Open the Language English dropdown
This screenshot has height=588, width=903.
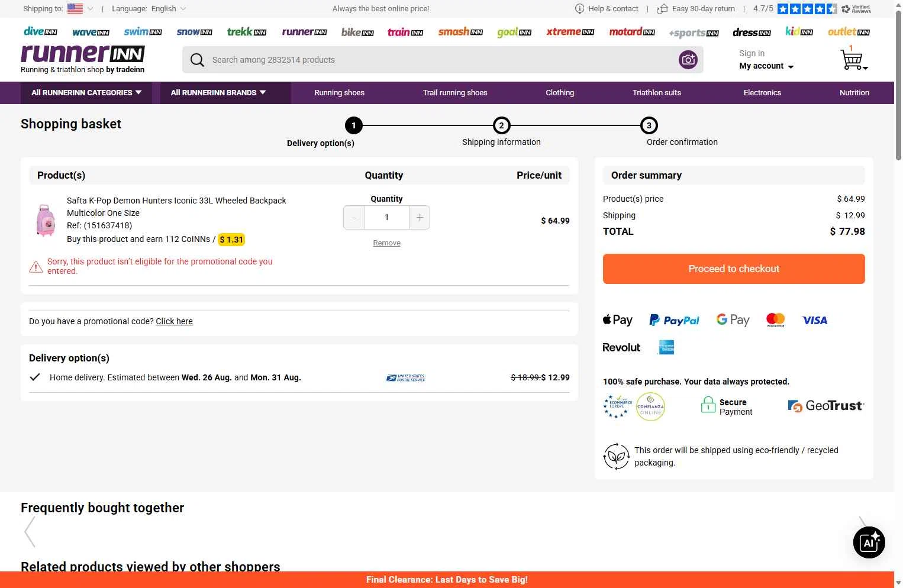(169, 9)
